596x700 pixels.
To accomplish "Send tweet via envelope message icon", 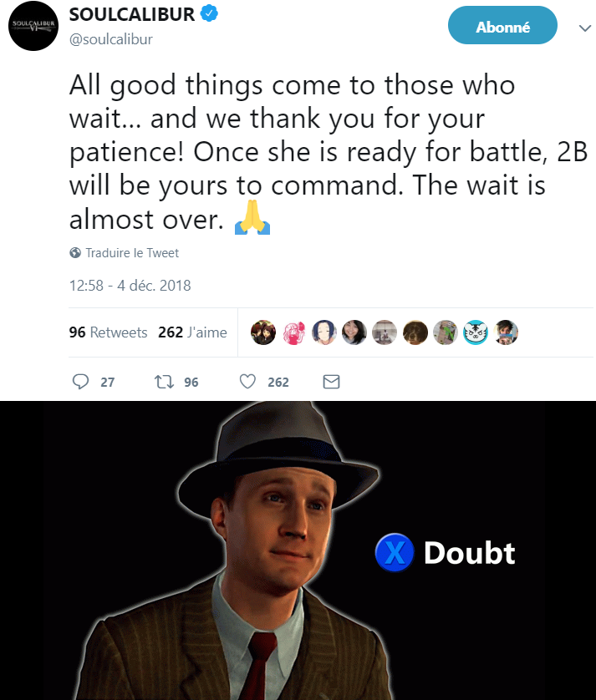I will [x=331, y=382].
